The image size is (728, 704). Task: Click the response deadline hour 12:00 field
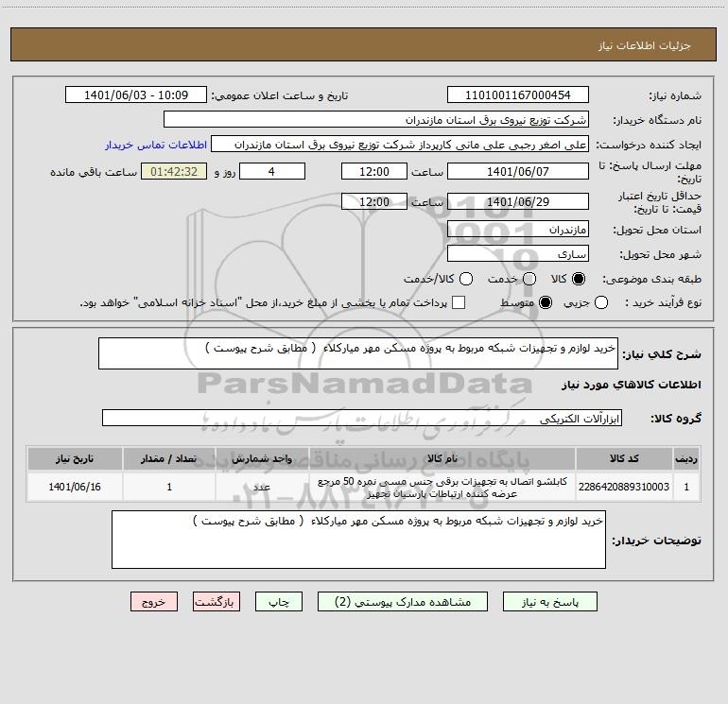point(374,171)
